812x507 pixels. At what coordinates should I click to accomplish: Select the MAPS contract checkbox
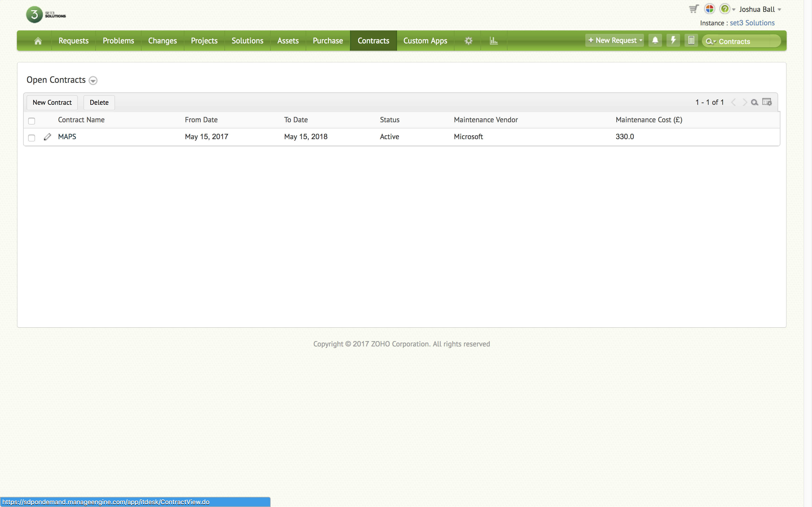[x=32, y=137]
